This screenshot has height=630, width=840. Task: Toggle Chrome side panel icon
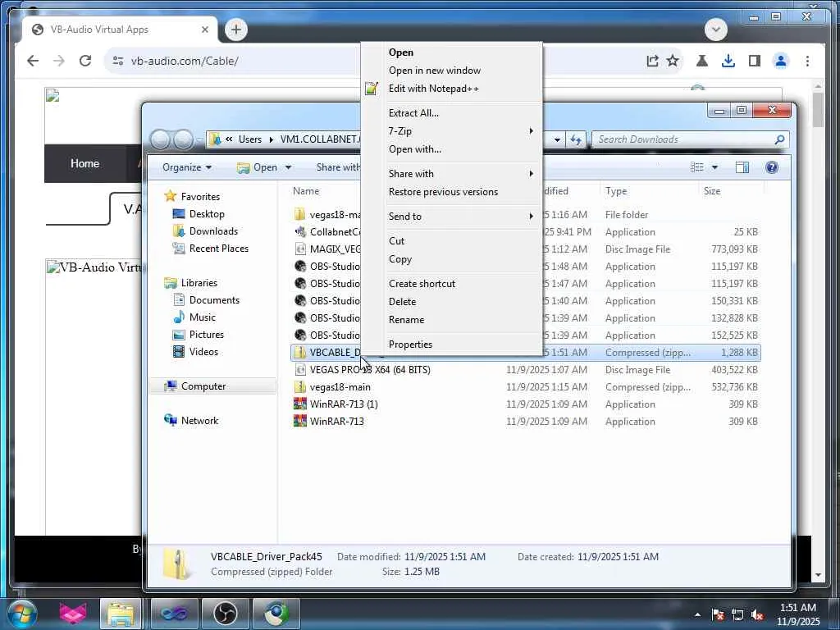[x=755, y=61]
